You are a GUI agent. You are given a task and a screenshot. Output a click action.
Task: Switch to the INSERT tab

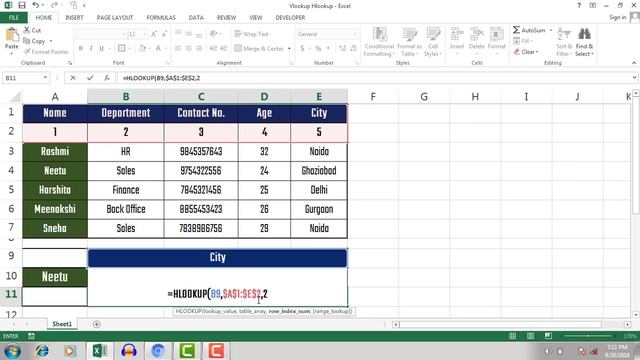pyautogui.click(x=74, y=18)
